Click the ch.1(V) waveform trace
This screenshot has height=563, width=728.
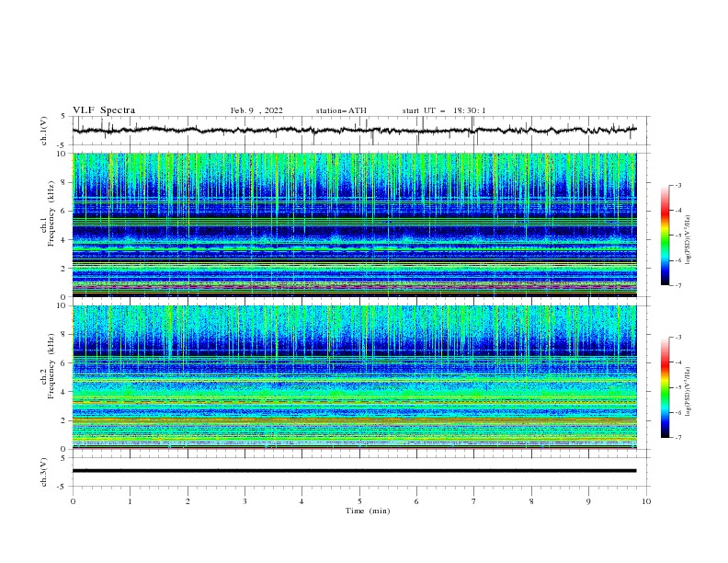(354, 131)
